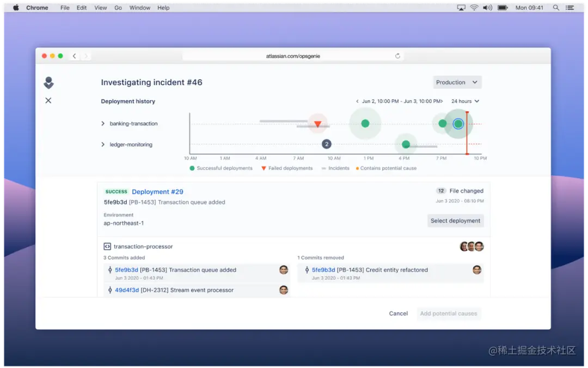588x368 pixels.
Task: Open the Apple menu
Action: click(16, 8)
